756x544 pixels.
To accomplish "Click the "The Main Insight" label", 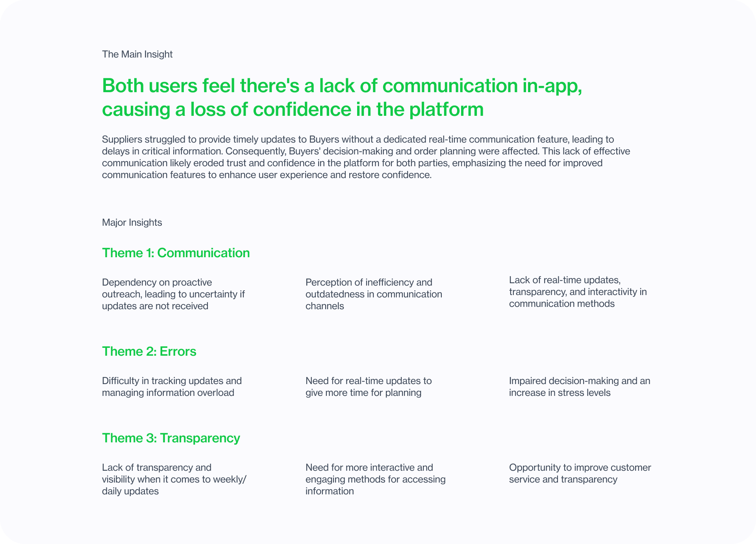I will pos(137,54).
